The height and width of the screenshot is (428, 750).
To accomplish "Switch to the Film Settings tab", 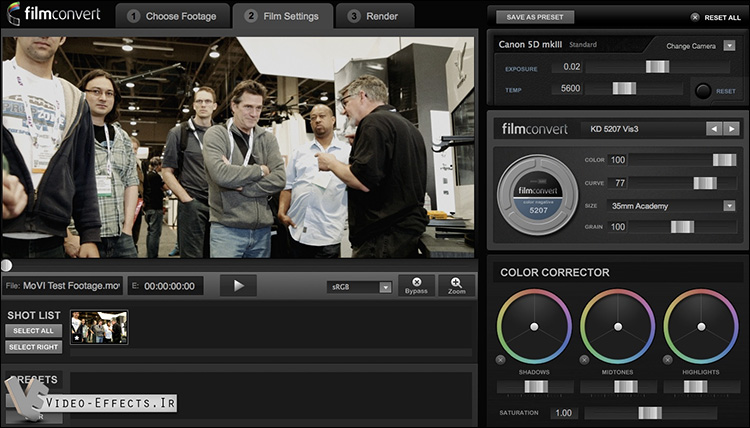I will click(282, 16).
